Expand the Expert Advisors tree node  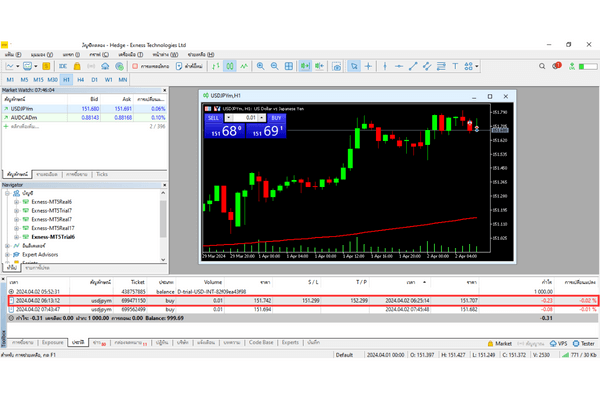9,253
